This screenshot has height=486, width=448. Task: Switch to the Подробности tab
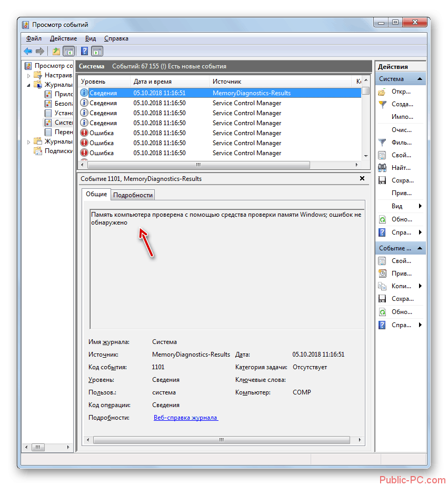pos(133,195)
